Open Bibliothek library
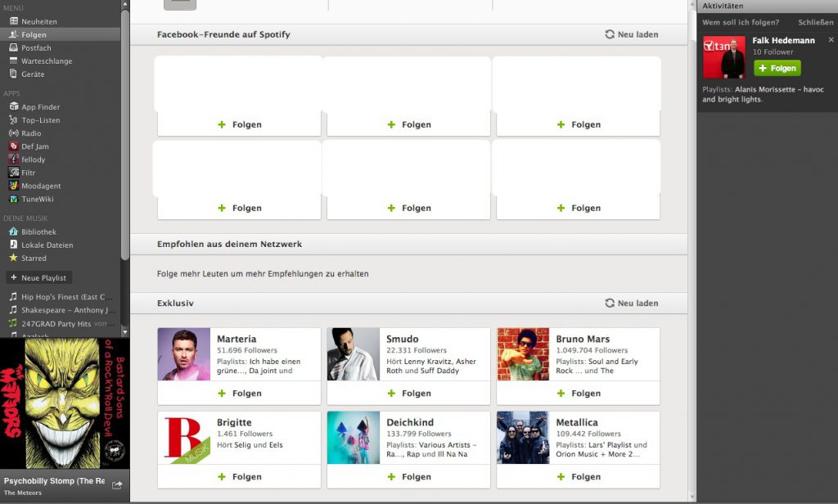 [x=38, y=232]
